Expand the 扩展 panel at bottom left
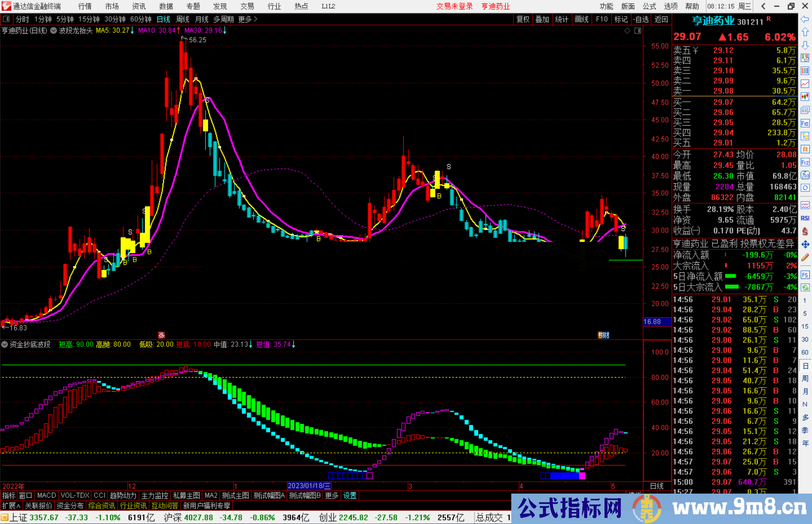 pos(11,506)
